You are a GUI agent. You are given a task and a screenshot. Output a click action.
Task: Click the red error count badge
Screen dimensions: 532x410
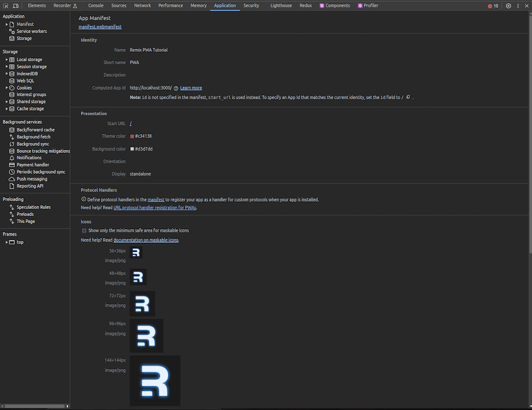click(x=493, y=5)
